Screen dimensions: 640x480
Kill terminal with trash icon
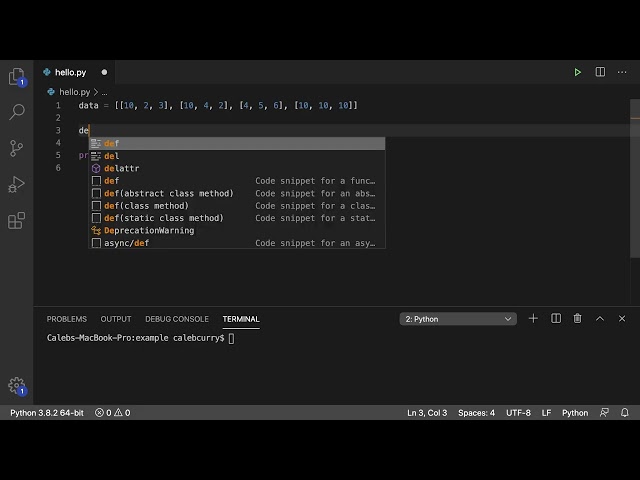[x=577, y=318]
